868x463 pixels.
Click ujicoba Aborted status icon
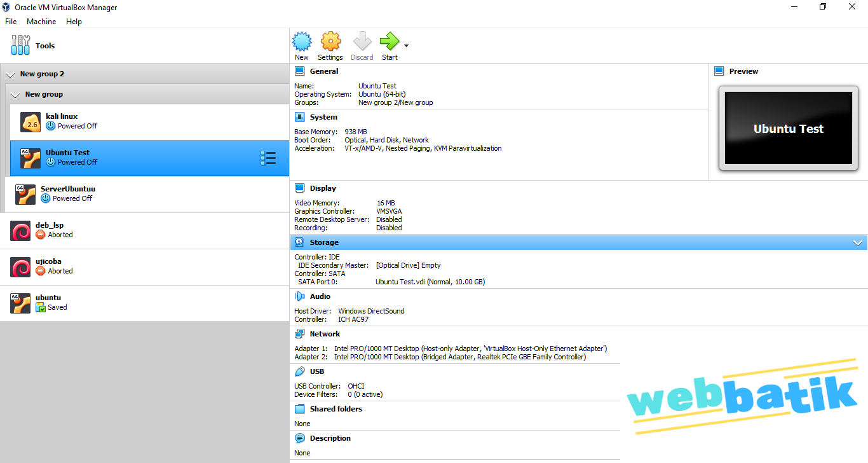click(x=41, y=271)
